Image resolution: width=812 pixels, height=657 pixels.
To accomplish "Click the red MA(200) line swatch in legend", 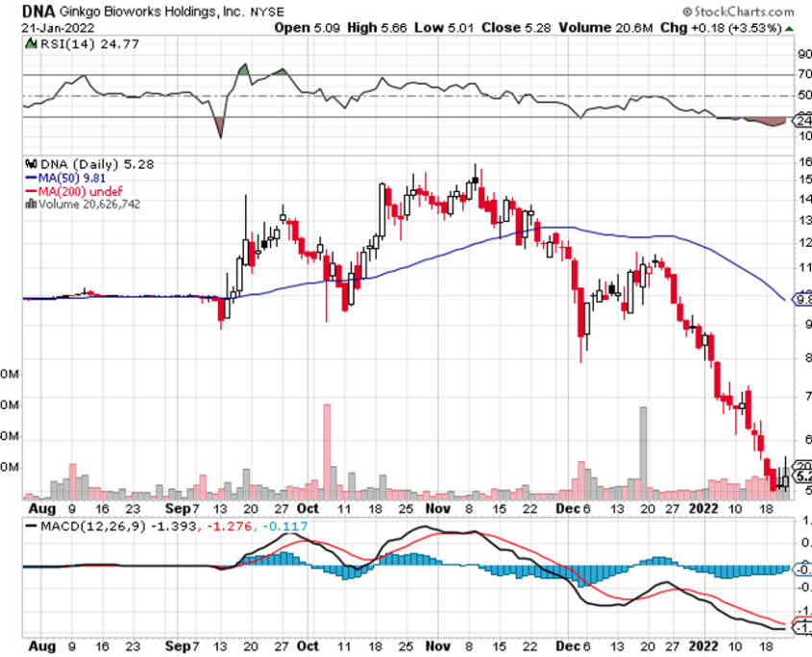I will (x=31, y=191).
